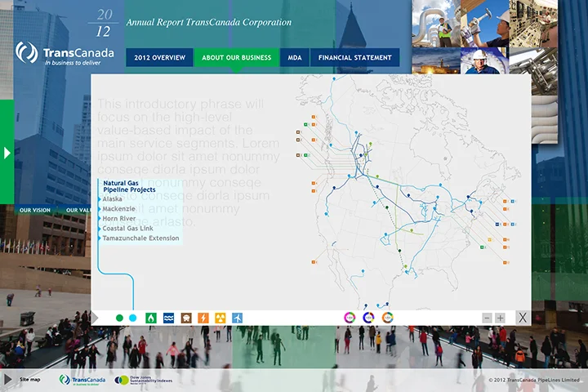The image size is (588, 392).
Task: Toggle the natural gas flame icon
Action: 151,318
